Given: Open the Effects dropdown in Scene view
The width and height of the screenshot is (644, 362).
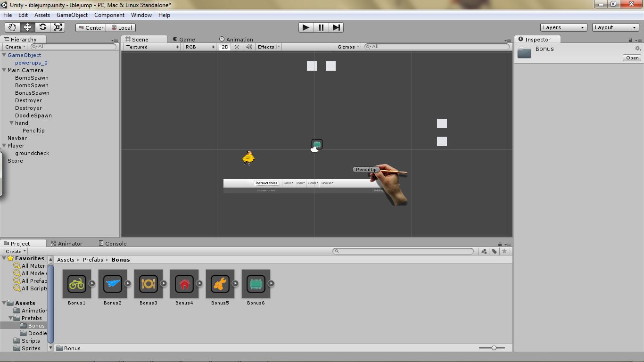Looking at the screenshot, I should 269,47.
